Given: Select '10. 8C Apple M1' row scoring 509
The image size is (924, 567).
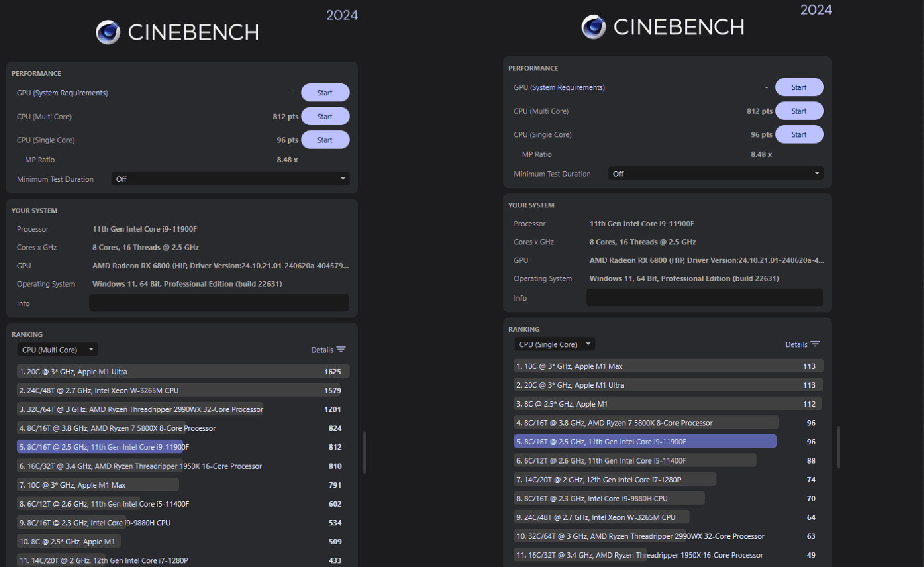Looking at the screenshot, I should 183,542.
